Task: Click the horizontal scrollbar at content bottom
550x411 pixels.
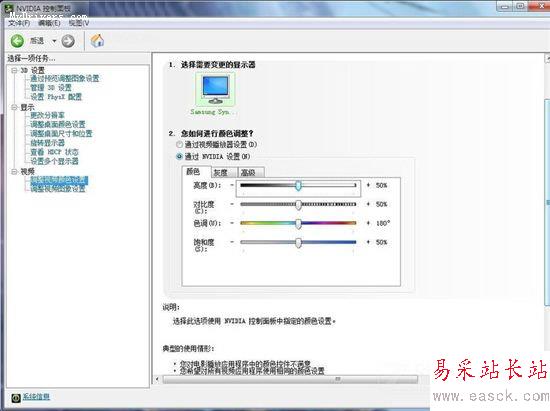Action: click(290, 379)
